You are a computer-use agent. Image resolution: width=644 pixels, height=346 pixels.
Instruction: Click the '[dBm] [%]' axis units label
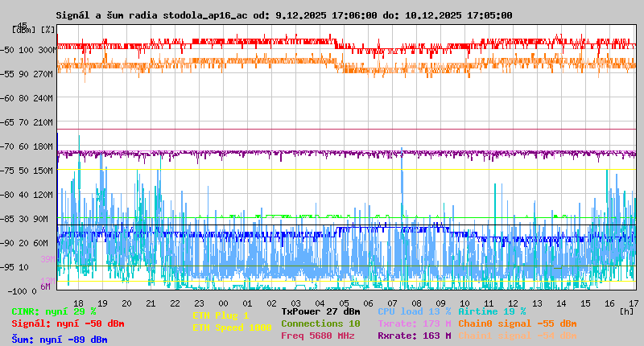point(34,30)
